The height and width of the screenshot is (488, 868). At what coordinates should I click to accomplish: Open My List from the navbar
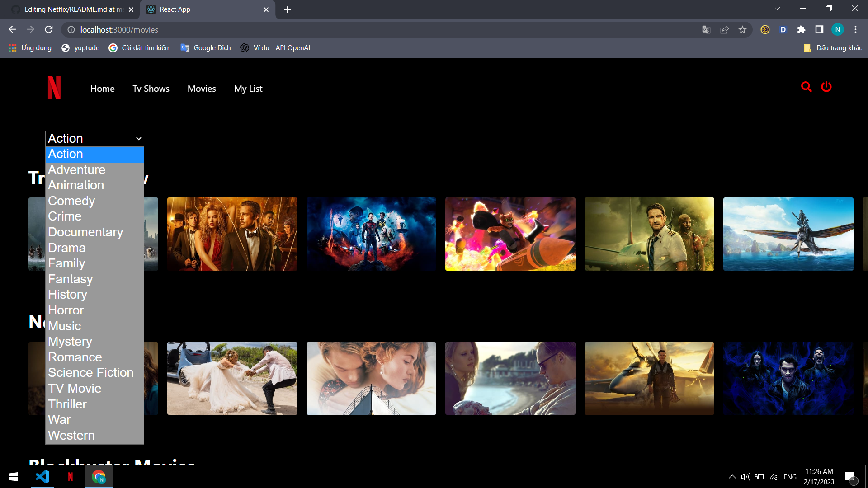tap(248, 89)
